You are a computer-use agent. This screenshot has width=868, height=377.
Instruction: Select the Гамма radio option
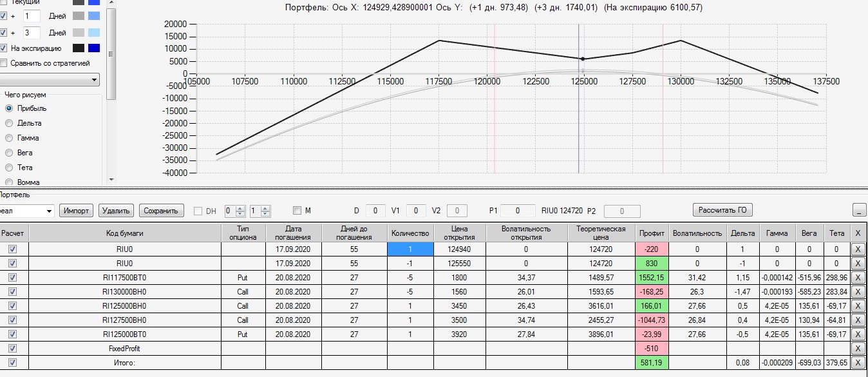9,138
